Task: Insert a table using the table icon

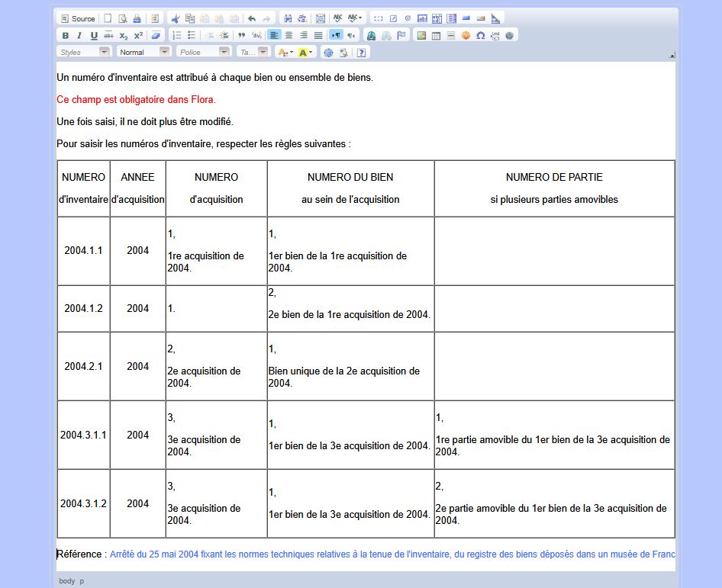Action: (436, 35)
